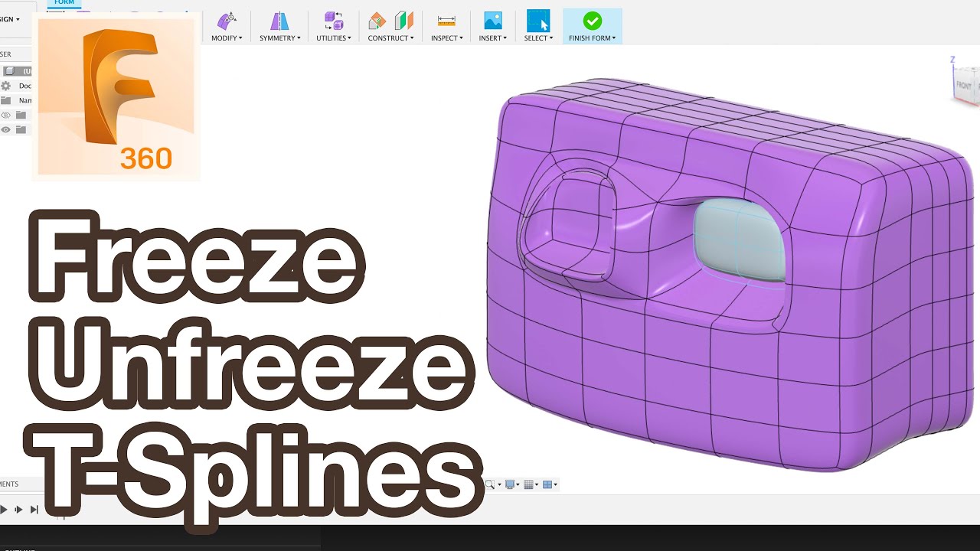Open the SYMMETRY dropdown menu
The width and height of the screenshot is (980, 551).
point(280,38)
